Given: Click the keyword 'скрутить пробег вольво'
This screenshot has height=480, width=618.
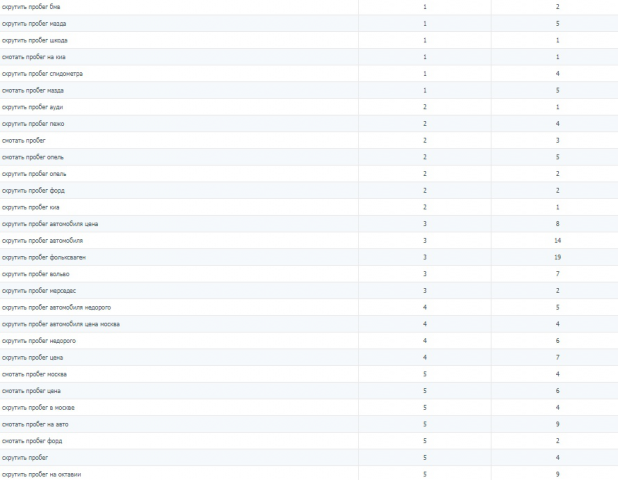Looking at the screenshot, I should pyautogui.click(x=35, y=274).
